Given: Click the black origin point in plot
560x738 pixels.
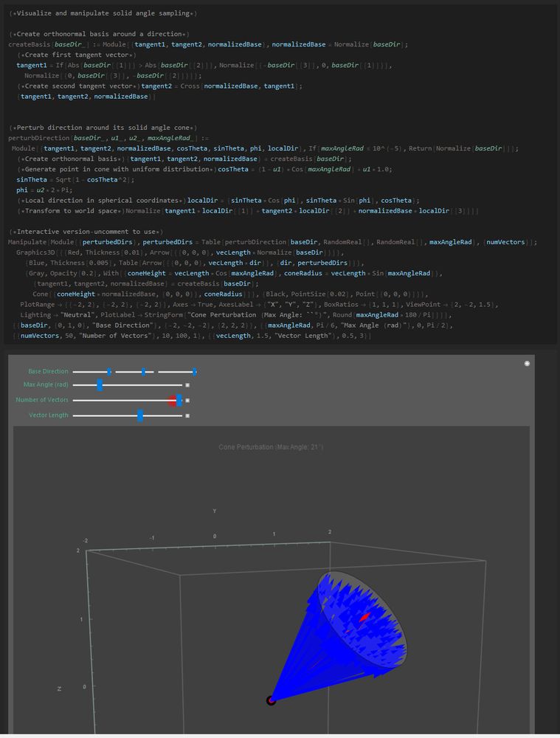Looking at the screenshot, I should (x=271, y=700).
